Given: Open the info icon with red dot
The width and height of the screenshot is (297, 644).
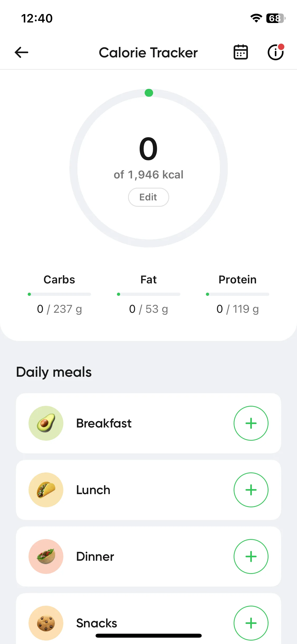Looking at the screenshot, I should (276, 52).
